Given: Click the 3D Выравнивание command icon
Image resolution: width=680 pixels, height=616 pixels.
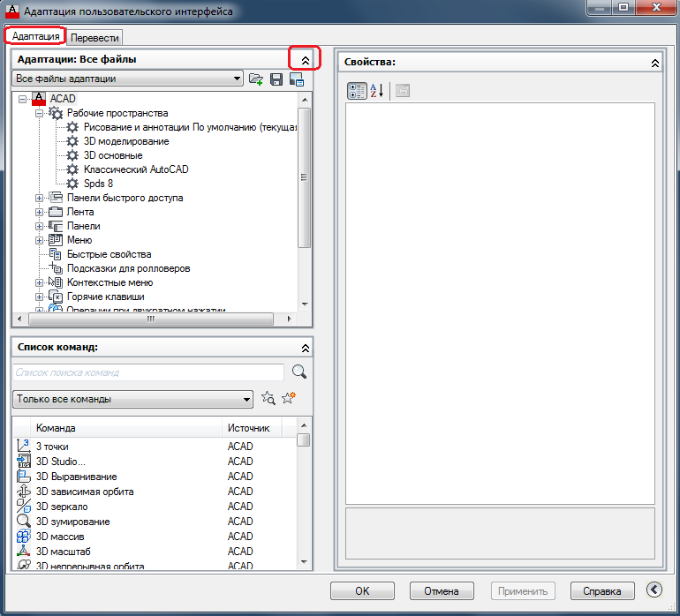Looking at the screenshot, I should coord(24,476).
